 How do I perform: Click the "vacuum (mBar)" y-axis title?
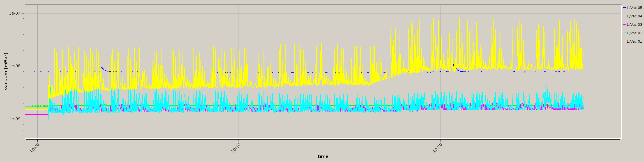pos(6,71)
